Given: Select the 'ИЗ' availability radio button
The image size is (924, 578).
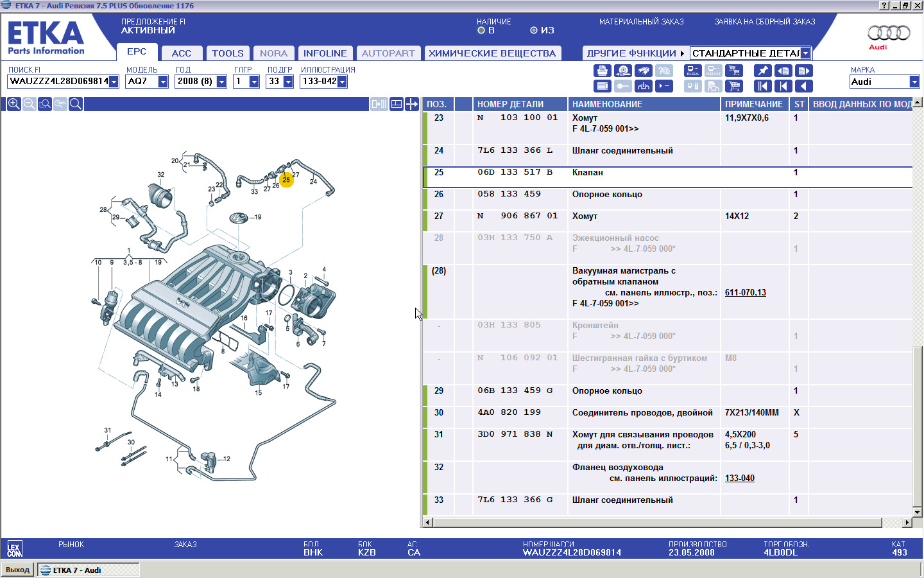Looking at the screenshot, I should [x=534, y=30].
